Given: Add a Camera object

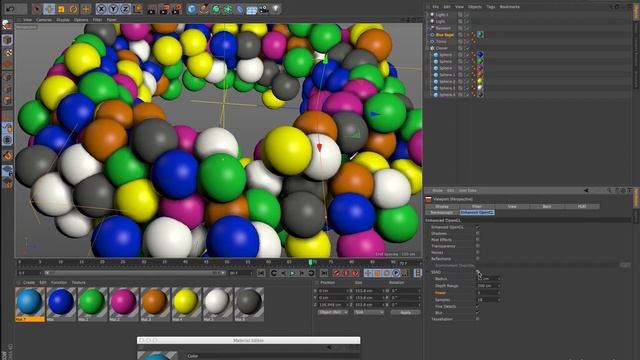Looking at the screenshot, I should point(264,9).
